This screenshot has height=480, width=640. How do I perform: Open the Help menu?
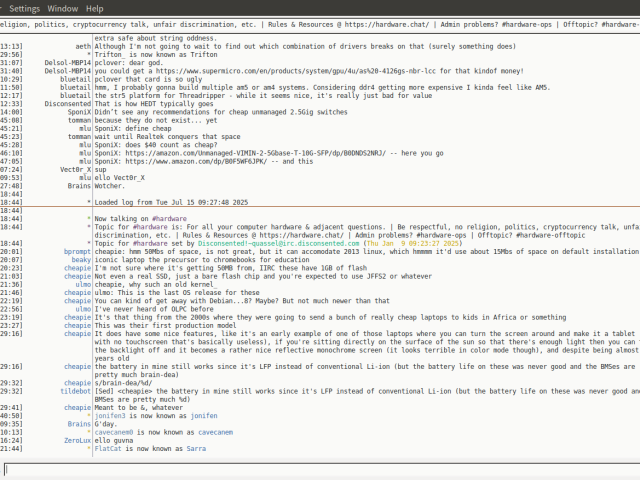click(x=94, y=9)
